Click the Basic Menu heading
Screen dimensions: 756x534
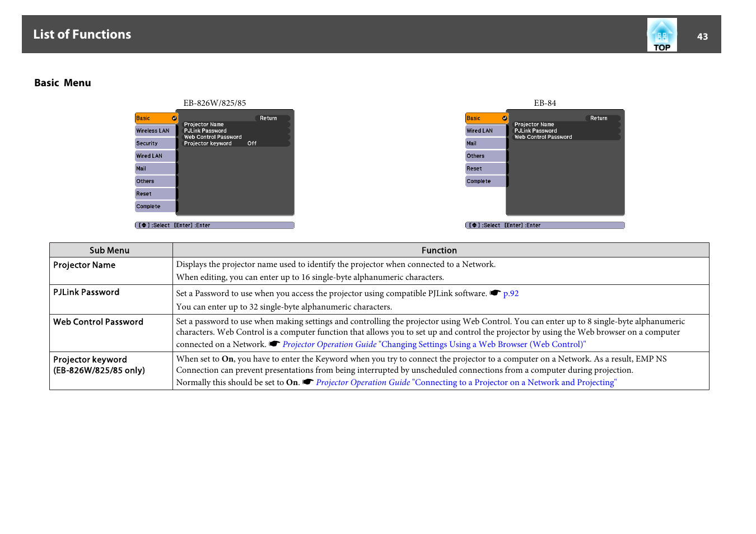[63, 83]
